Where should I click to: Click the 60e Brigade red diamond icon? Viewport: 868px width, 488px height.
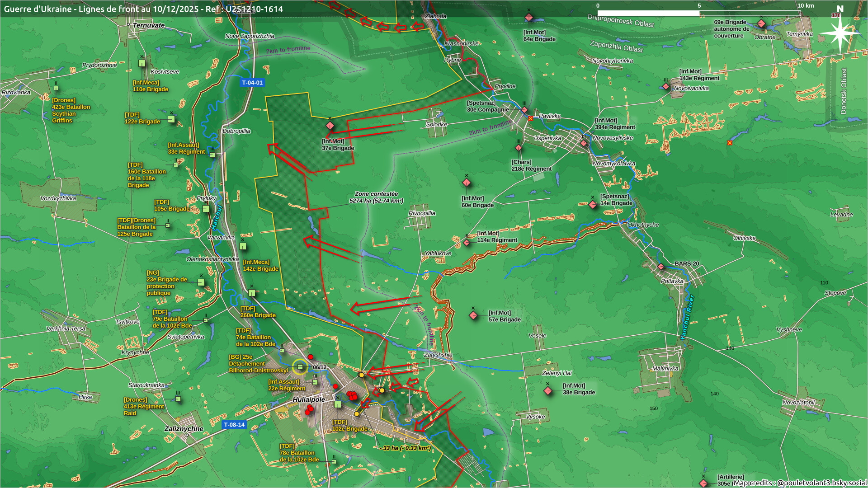[x=467, y=183]
